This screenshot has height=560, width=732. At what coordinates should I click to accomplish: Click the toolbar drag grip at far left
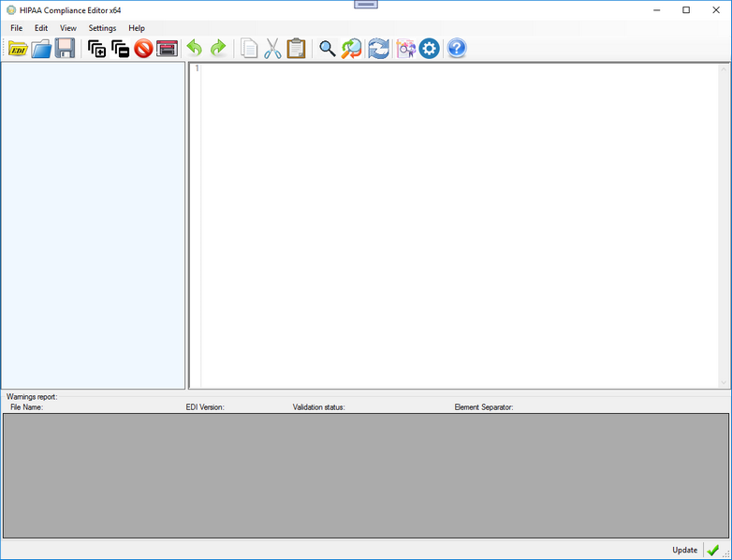(x=5, y=48)
